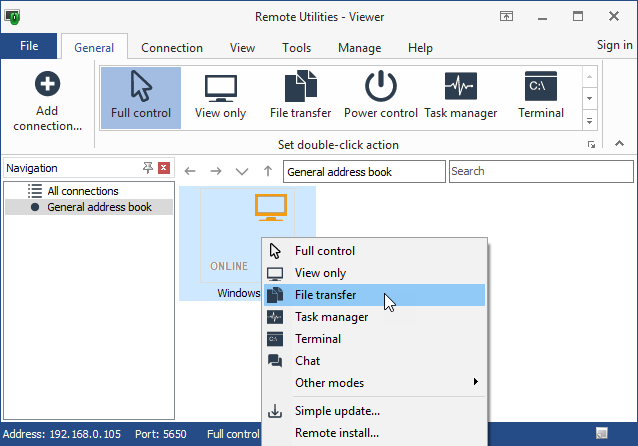Choose Remote install from the context menu
This screenshot has width=638, height=446.
click(374, 433)
